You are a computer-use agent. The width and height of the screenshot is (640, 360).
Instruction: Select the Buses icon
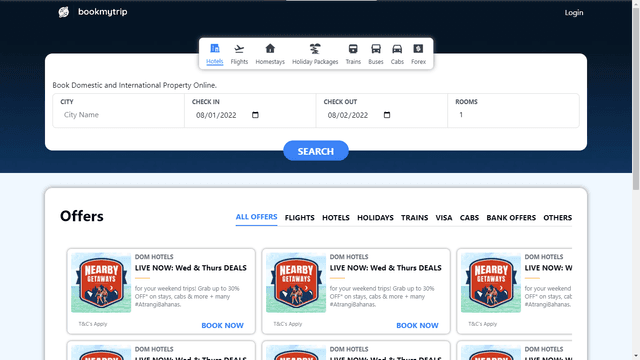(376, 49)
